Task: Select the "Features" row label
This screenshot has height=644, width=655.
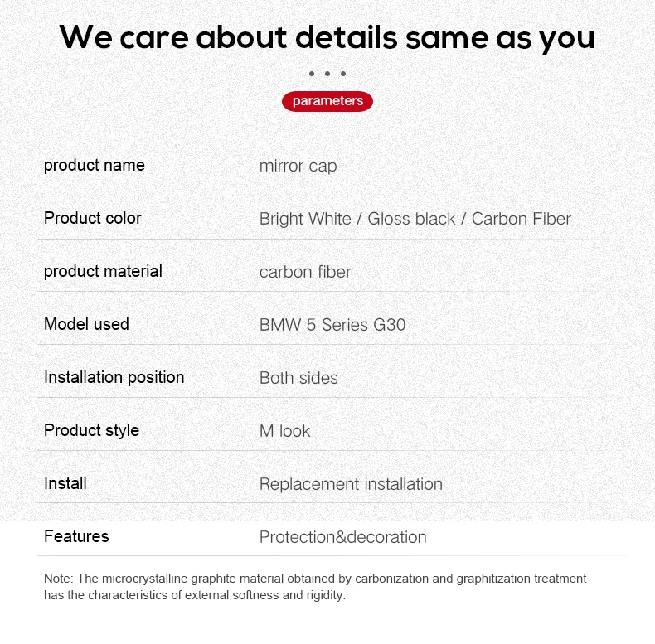Action: pyautogui.click(x=76, y=536)
